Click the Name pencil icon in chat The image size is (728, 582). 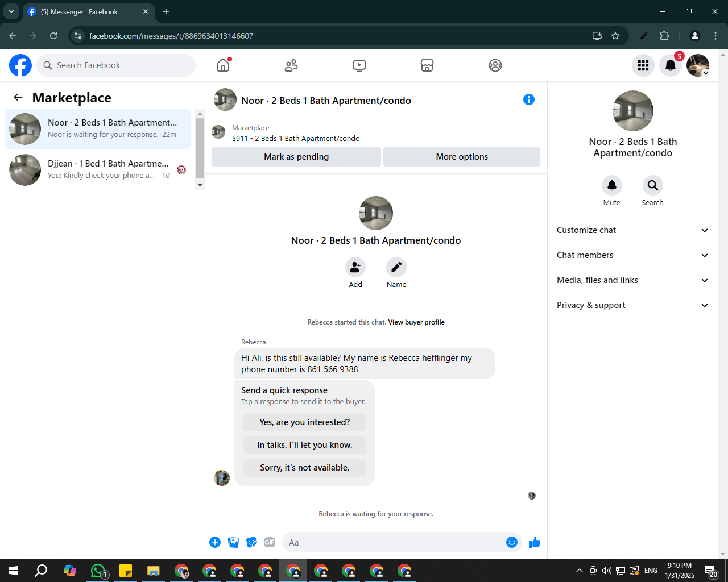point(396,267)
